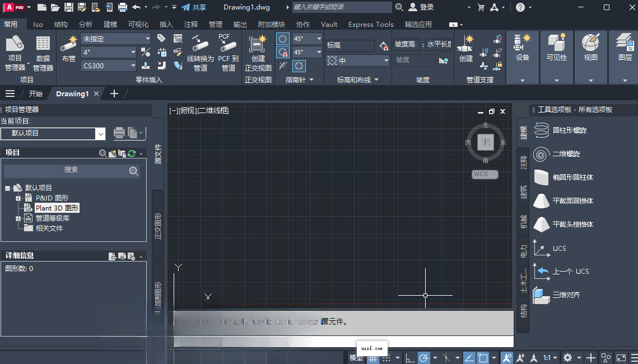Launch the 创建正交视图 tool
The image size is (638, 364).
[258, 53]
